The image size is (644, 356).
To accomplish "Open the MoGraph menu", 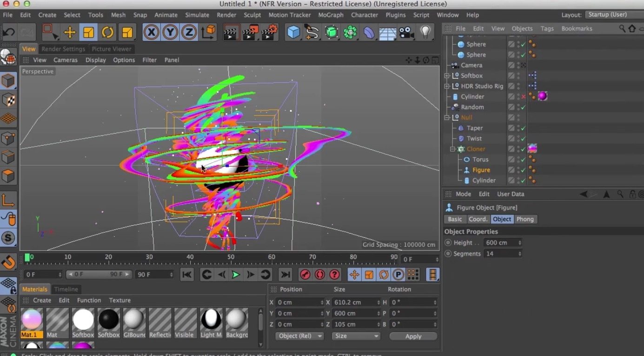I will tap(331, 15).
